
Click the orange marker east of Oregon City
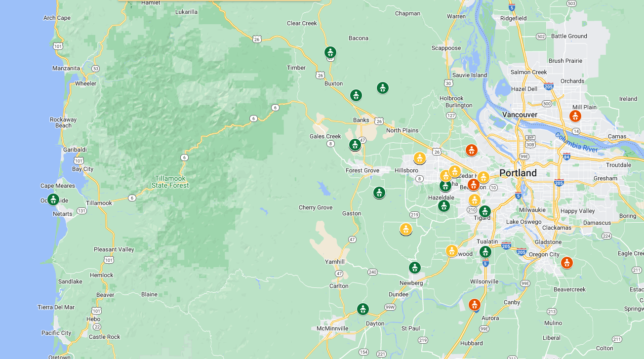click(x=566, y=263)
